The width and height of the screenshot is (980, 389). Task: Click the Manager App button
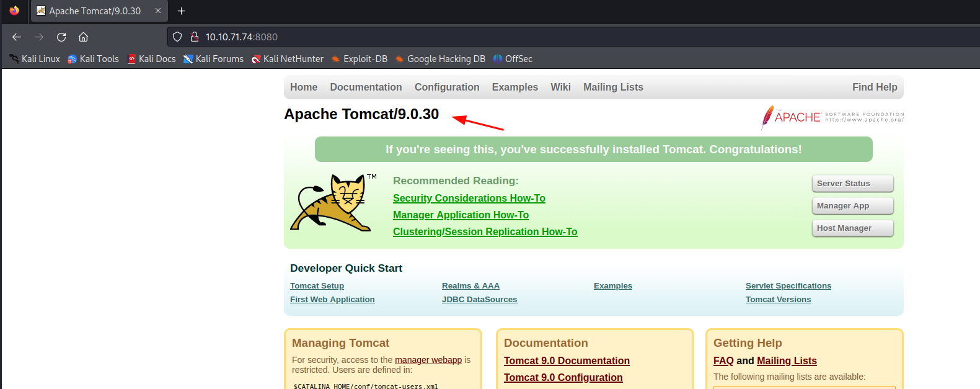pyautogui.click(x=853, y=206)
